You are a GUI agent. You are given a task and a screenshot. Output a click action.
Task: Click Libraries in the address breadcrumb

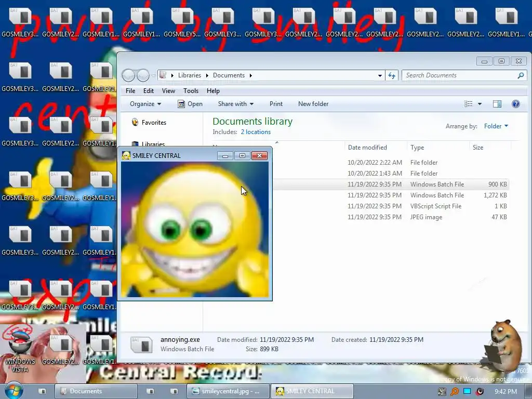[189, 75]
